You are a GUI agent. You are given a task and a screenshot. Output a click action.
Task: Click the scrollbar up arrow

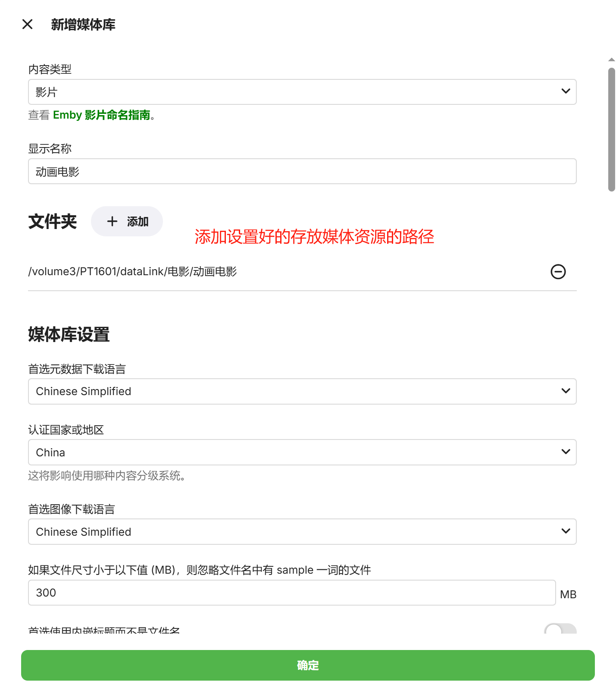[611, 60]
